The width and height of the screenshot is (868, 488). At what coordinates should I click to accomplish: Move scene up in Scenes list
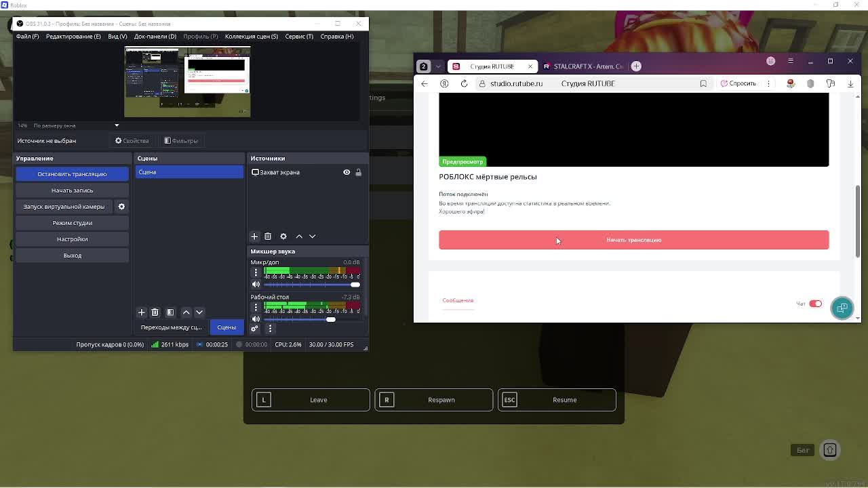click(186, 312)
